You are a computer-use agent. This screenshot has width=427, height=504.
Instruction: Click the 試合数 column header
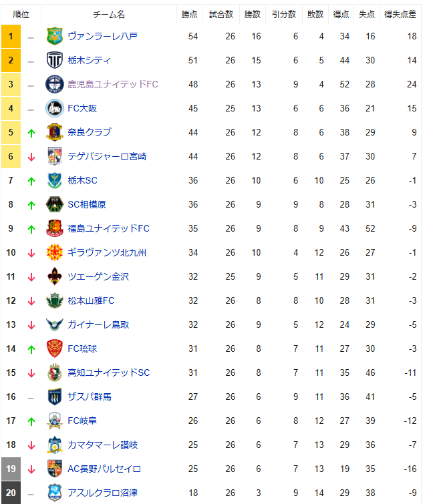[x=221, y=15]
